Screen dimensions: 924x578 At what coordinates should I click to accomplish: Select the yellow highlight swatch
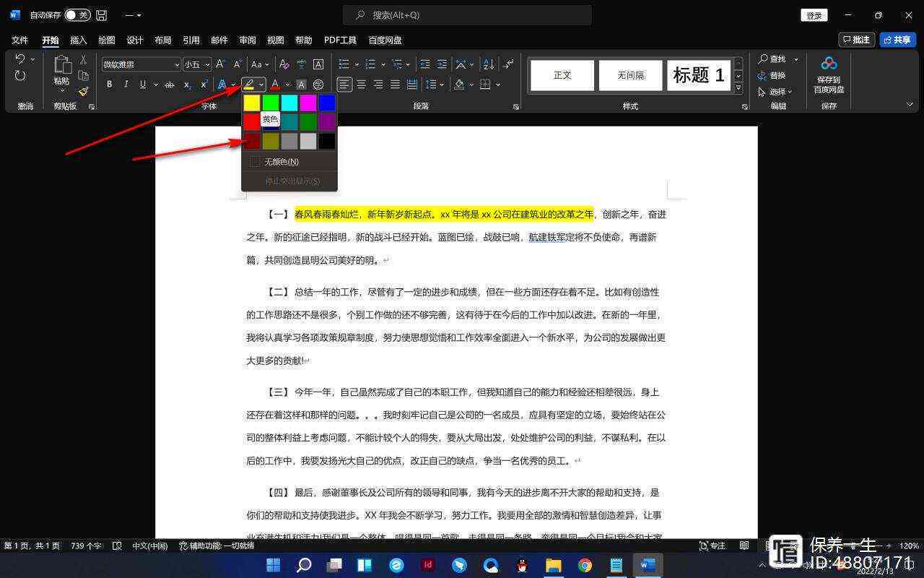[252, 103]
